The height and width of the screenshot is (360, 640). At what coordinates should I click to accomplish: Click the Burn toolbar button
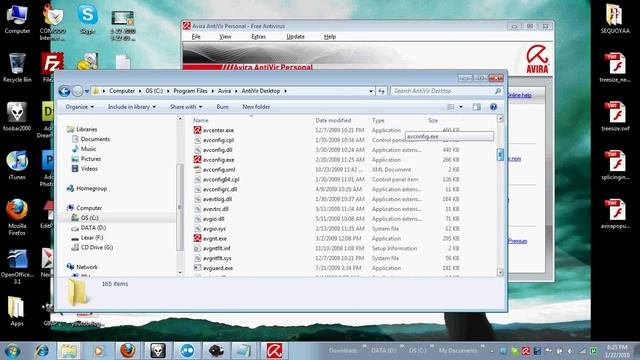222,107
